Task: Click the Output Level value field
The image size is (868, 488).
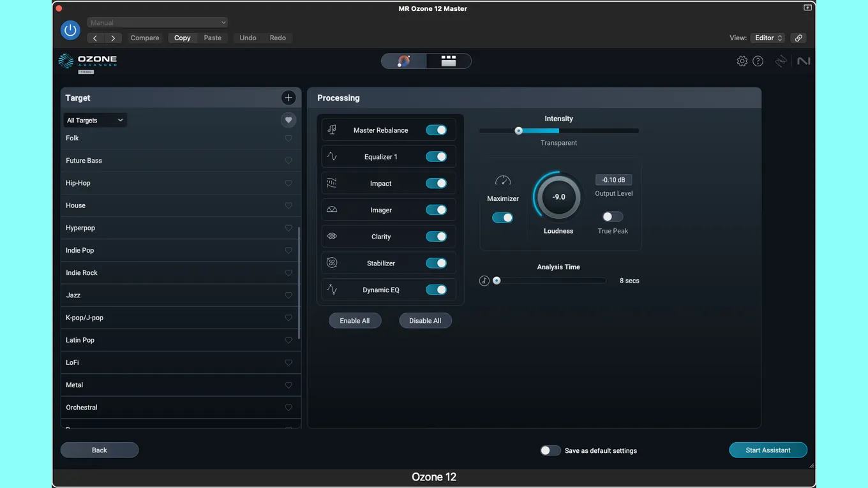Action: coord(613,180)
